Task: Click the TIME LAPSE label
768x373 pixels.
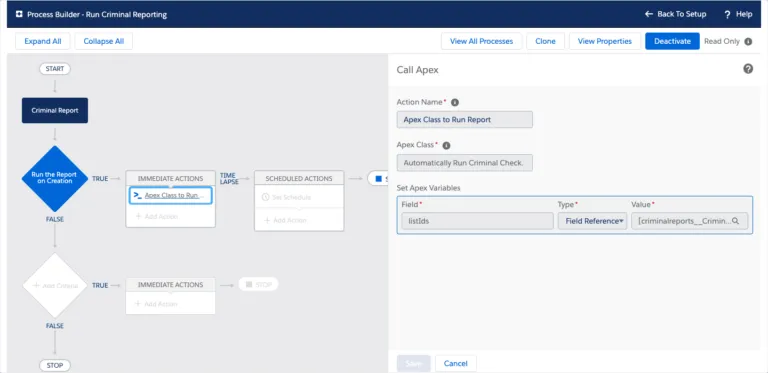Action: pyautogui.click(x=229, y=178)
